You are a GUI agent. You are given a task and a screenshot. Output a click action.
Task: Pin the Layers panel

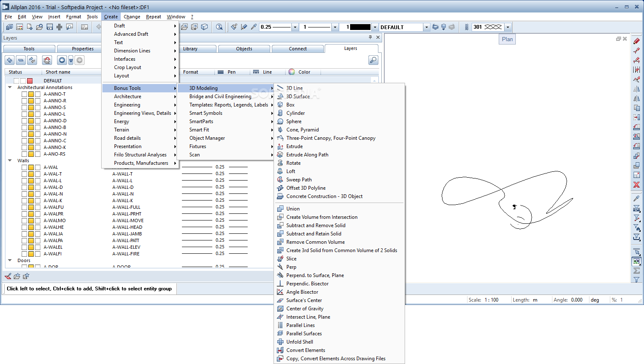coord(370,37)
